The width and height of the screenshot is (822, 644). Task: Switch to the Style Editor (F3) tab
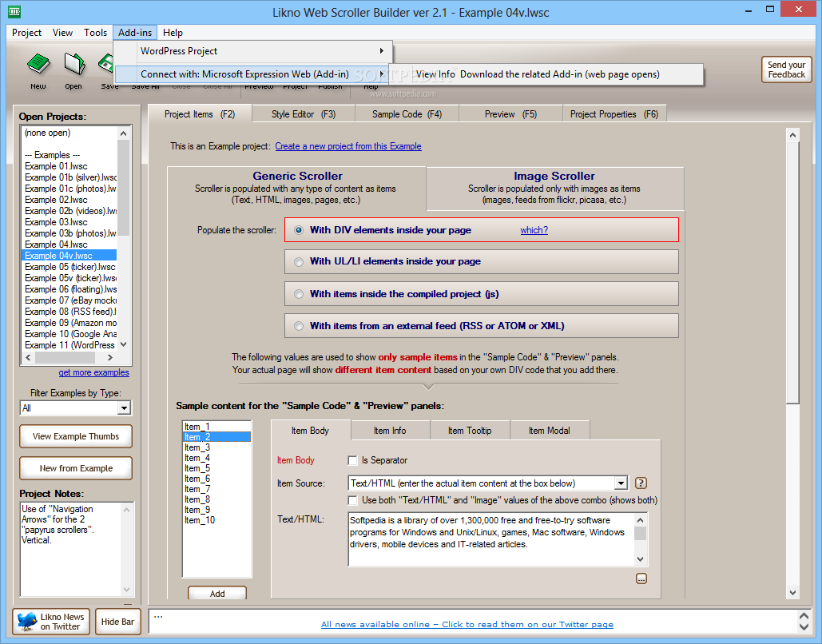tap(304, 114)
